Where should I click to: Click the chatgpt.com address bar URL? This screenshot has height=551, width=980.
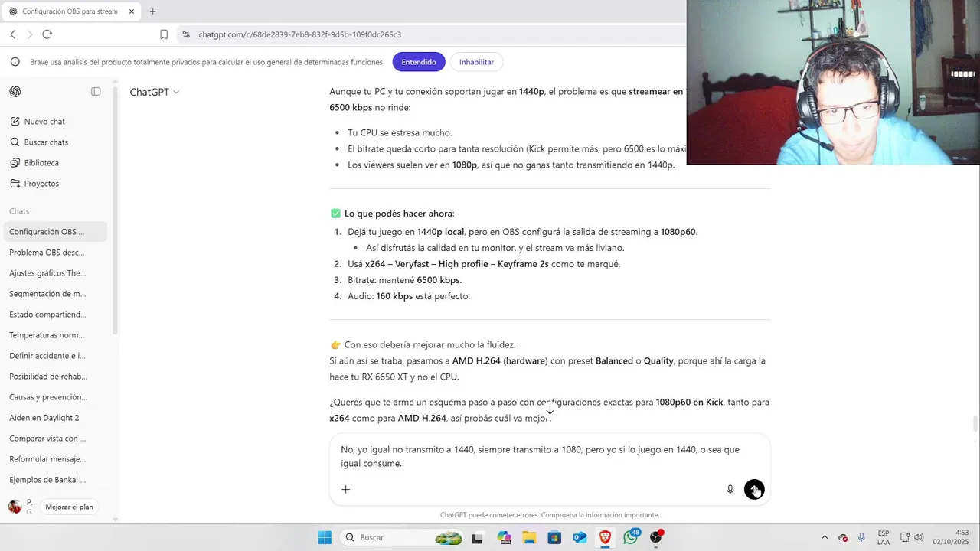tap(299, 34)
